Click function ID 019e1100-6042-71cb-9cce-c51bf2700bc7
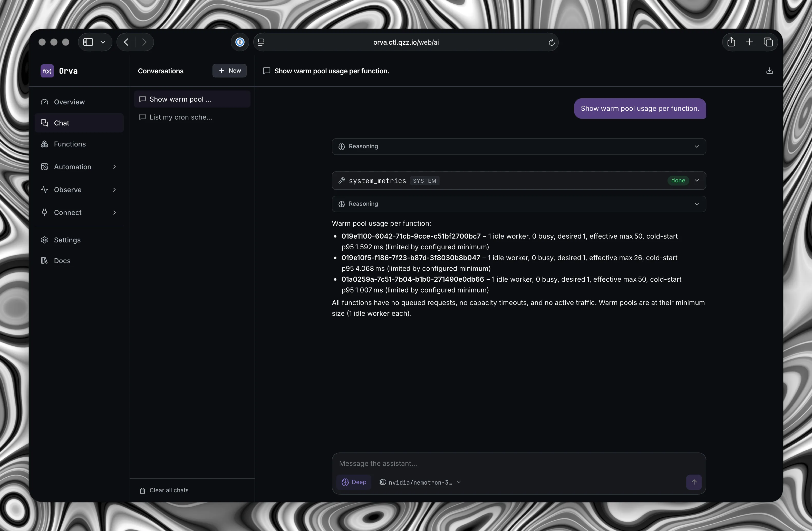The image size is (812, 531). click(x=411, y=236)
